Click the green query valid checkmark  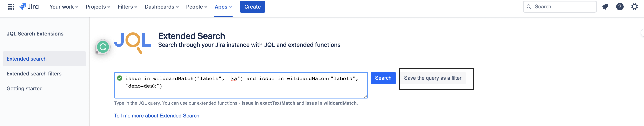pyautogui.click(x=120, y=78)
